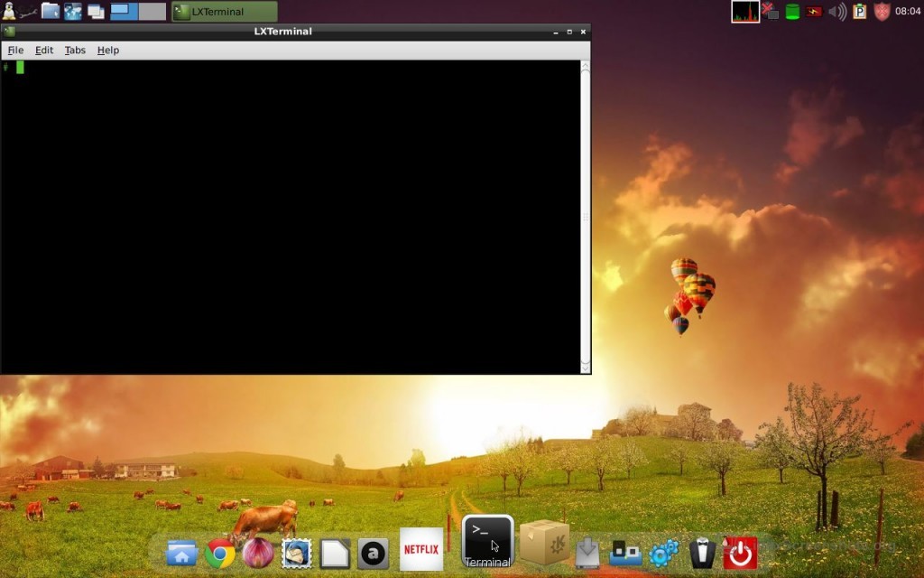Click the red power button in dock
Viewport: 924px width, 578px height.
[x=740, y=553]
